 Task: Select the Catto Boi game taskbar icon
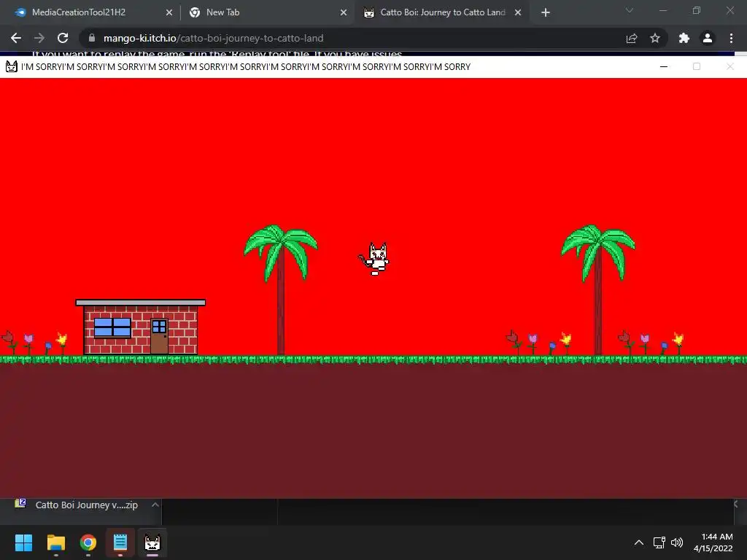coord(152,542)
